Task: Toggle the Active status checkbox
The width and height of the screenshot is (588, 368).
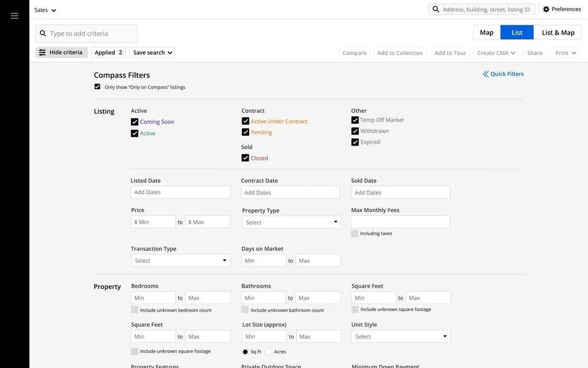Action: (134, 133)
